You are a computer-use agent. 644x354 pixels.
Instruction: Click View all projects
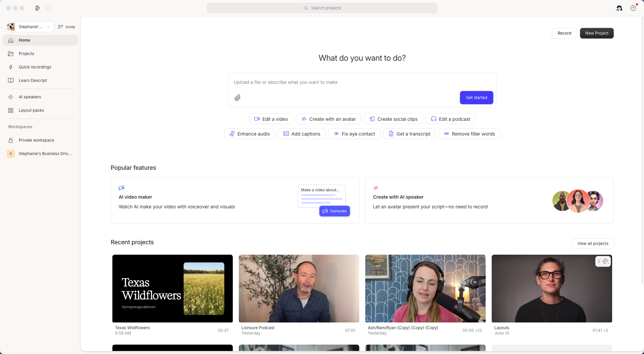point(592,244)
